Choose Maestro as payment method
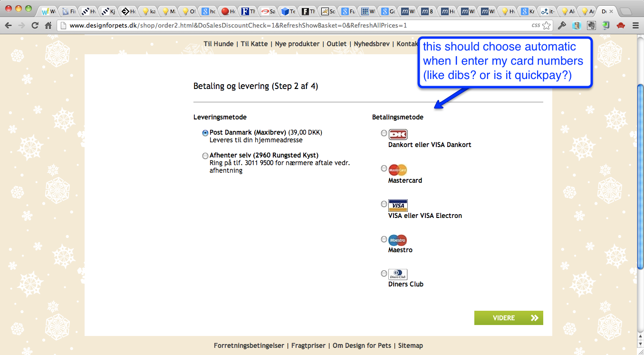644x355 pixels. [384, 239]
